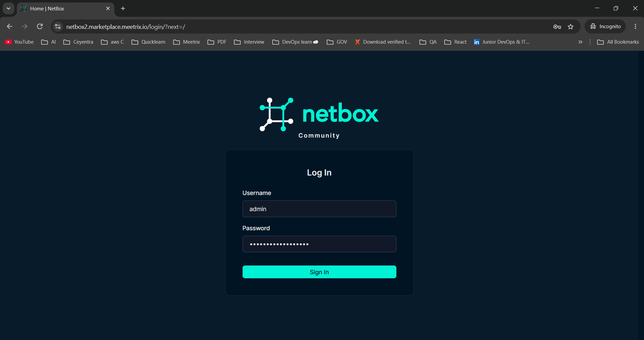Open the YouTube bookmark
This screenshot has width=644, height=340.
pyautogui.click(x=19, y=42)
